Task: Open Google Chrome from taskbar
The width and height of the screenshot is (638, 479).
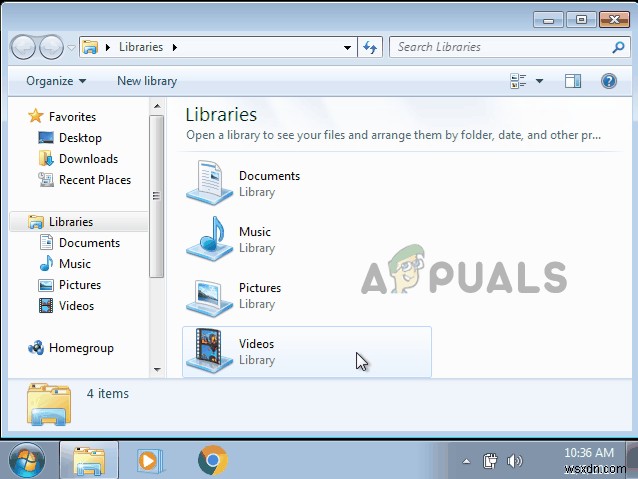Action: pyautogui.click(x=212, y=460)
